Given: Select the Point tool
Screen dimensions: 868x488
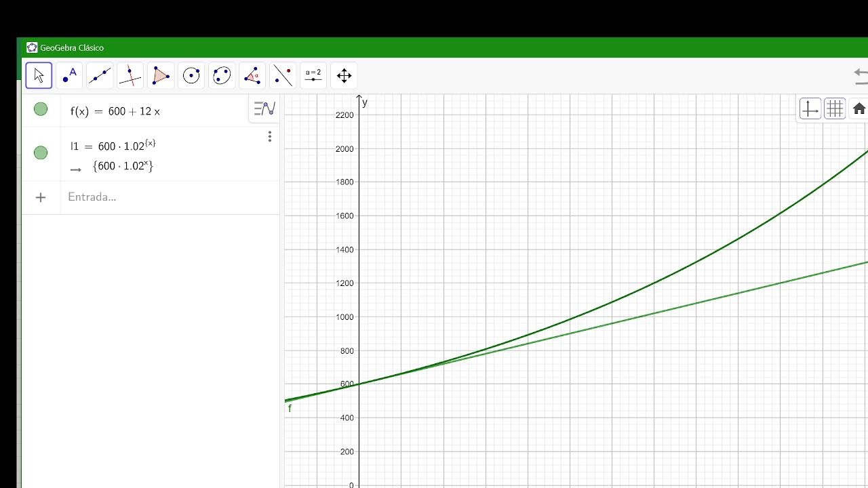Looking at the screenshot, I should (69, 75).
